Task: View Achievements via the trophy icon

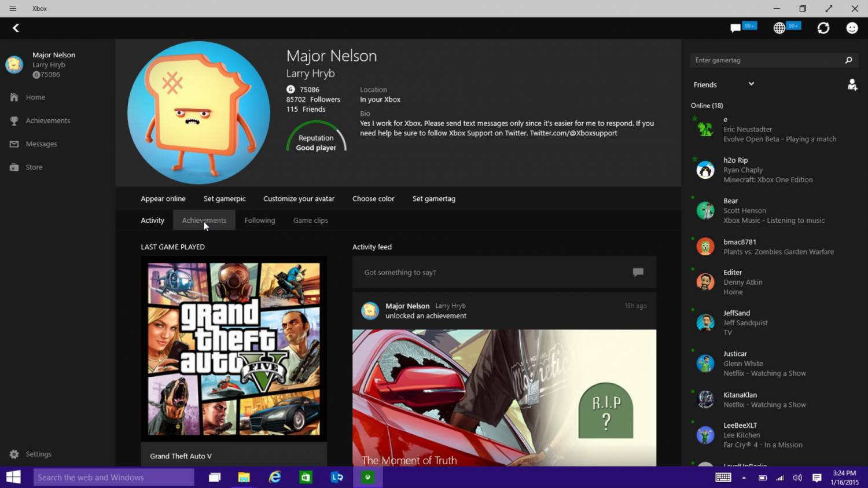Action: [14, 120]
